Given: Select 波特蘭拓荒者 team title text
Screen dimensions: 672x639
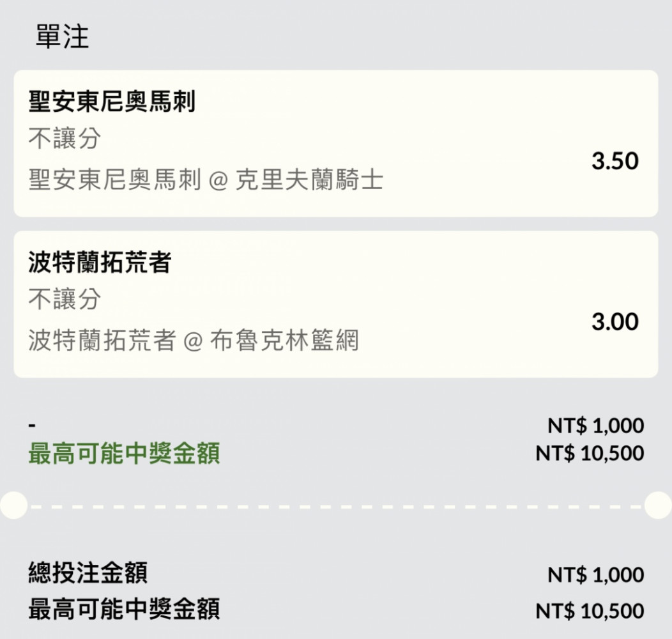Looking at the screenshot, I should coord(100,262).
